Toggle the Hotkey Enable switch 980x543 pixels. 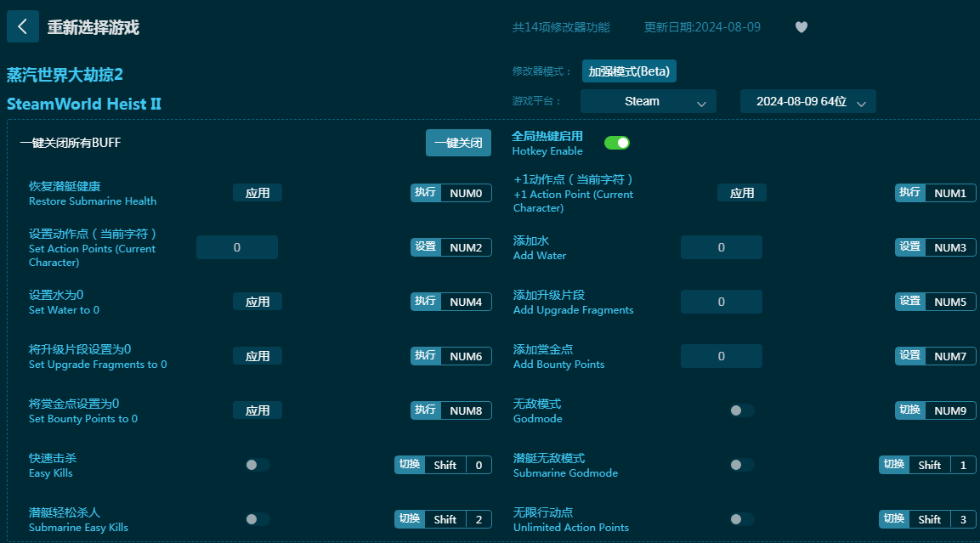616,143
